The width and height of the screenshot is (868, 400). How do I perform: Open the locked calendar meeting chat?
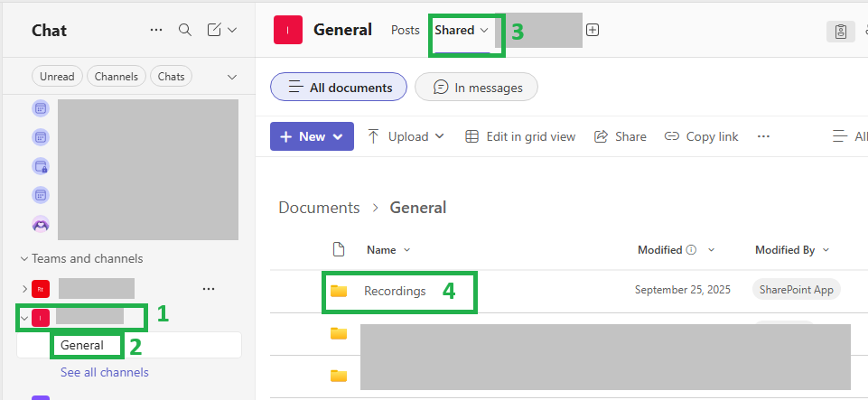[x=41, y=166]
